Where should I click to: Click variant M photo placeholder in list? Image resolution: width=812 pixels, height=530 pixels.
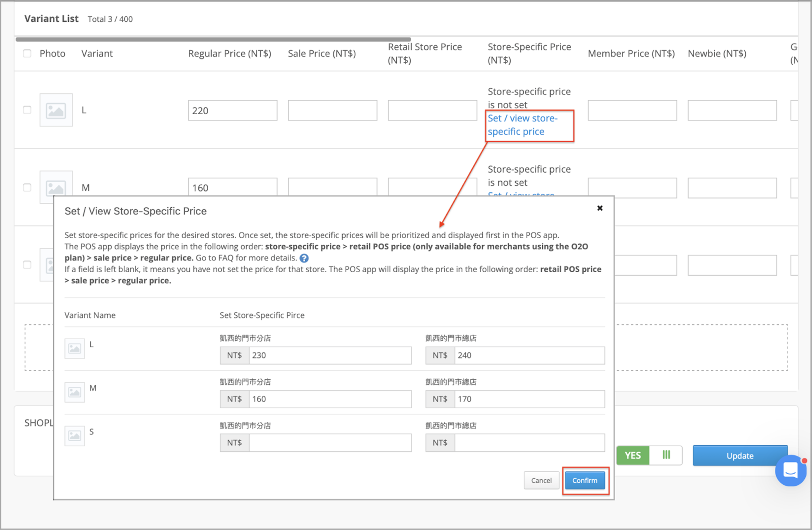tap(56, 187)
